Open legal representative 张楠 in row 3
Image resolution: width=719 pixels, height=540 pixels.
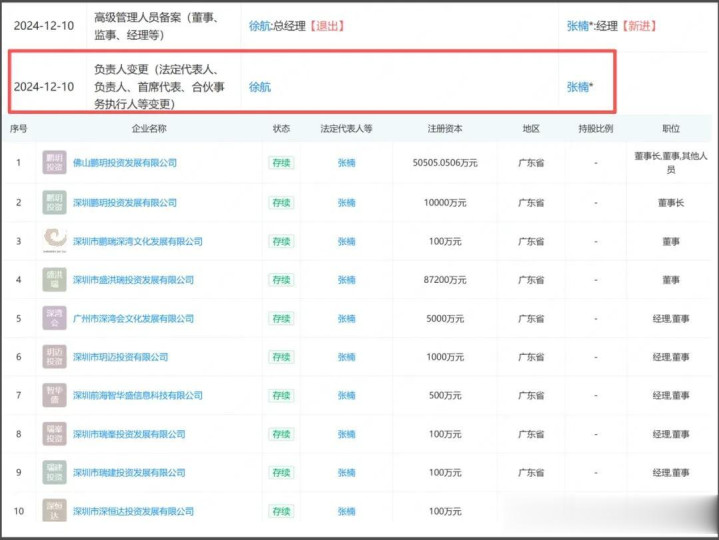coord(346,241)
